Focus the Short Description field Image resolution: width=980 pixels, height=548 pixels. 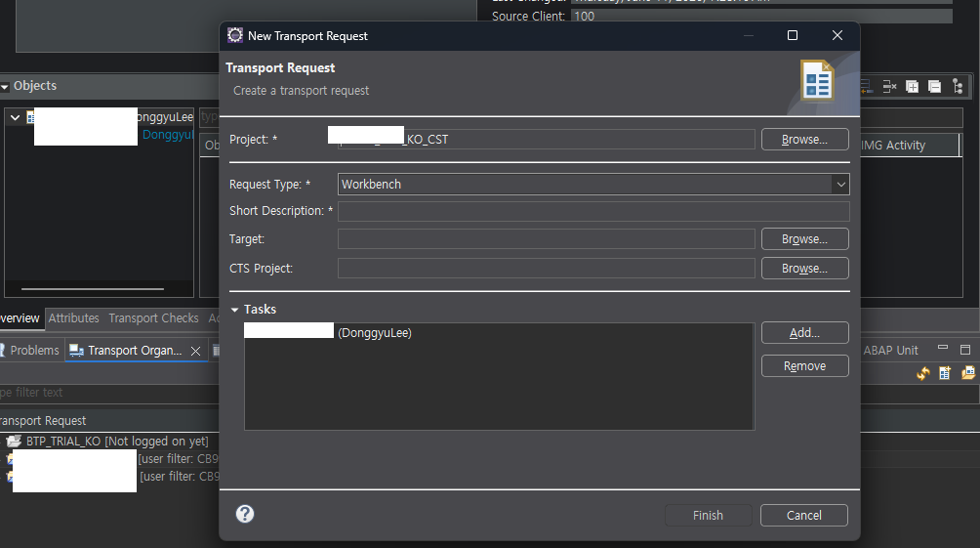[x=593, y=211]
